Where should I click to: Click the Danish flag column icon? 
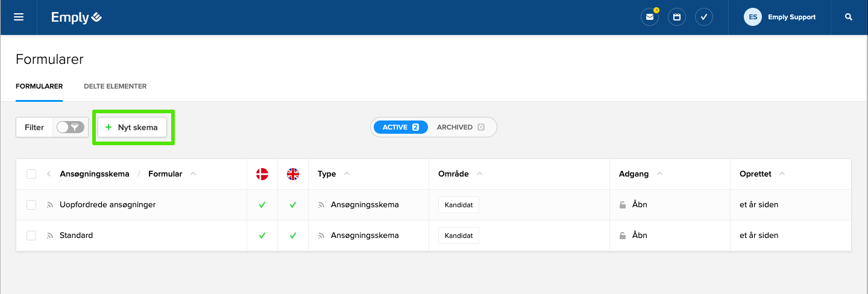[262, 174]
